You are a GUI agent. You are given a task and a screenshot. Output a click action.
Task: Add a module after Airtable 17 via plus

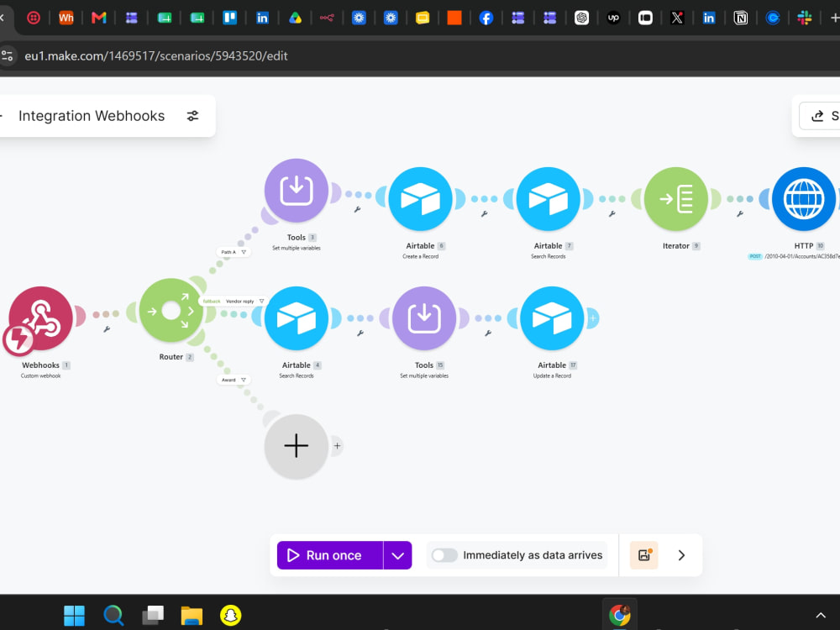point(592,318)
